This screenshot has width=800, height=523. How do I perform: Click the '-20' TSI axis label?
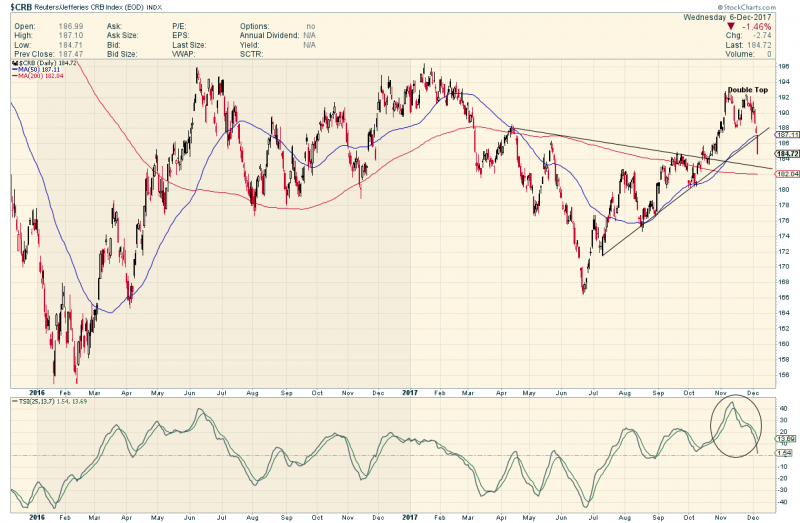[x=783, y=479]
